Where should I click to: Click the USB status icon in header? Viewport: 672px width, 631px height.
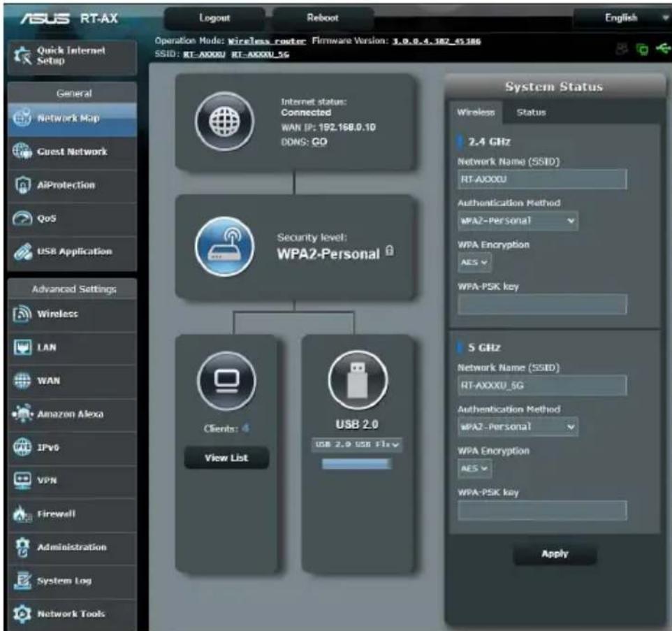[x=663, y=49]
